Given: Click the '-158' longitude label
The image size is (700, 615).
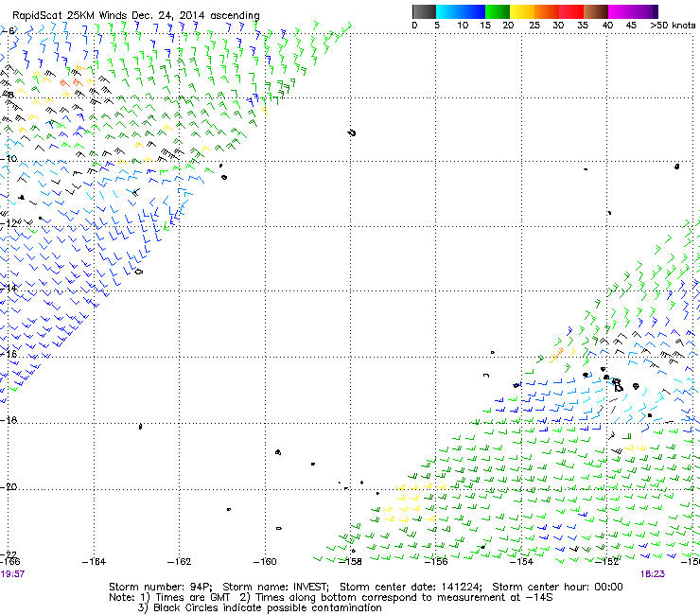Looking at the screenshot, I should (350, 562).
